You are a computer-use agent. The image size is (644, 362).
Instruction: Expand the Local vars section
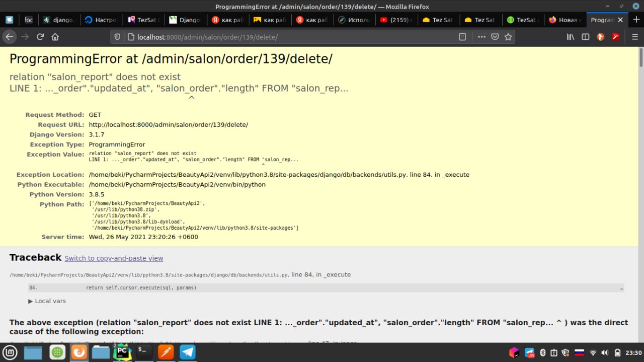click(x=47, y=301)
